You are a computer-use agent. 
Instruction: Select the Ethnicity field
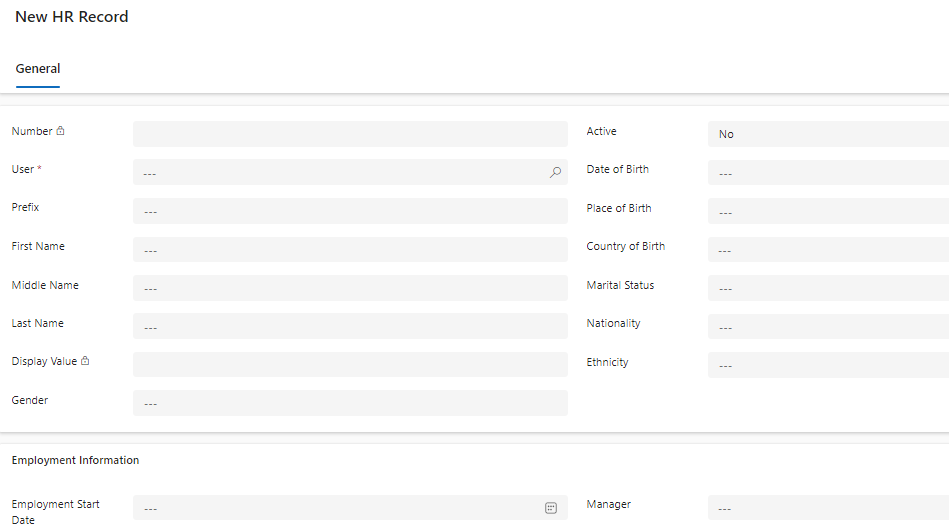coord(829,365)
